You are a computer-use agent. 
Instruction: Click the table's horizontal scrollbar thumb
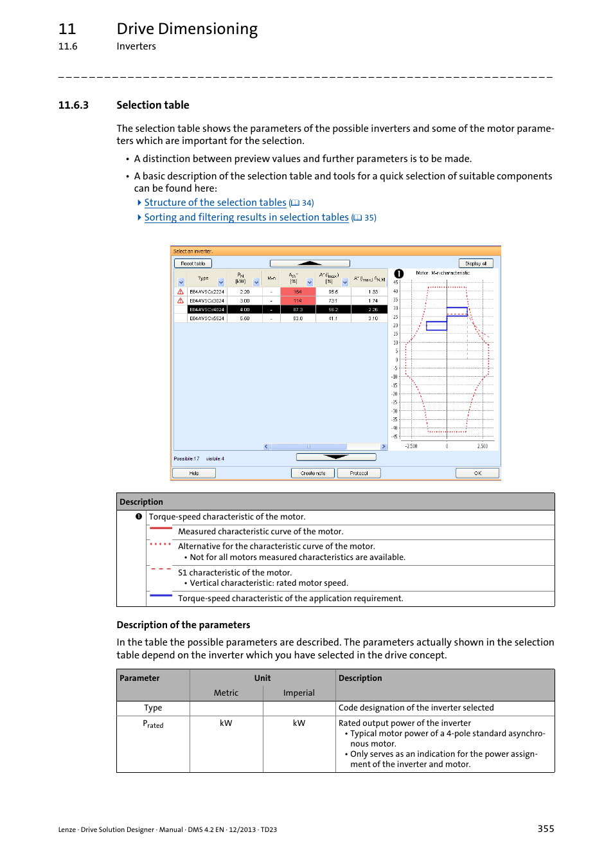(x=309, y=446)
